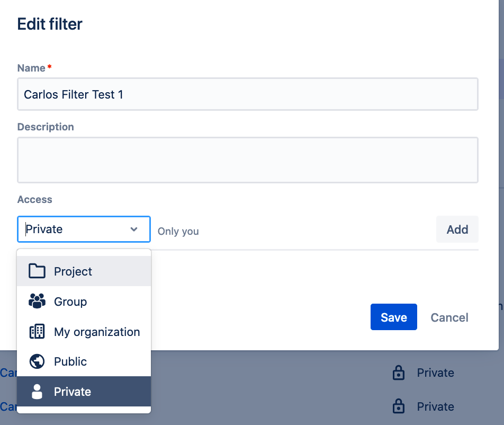504x425 pixels.
Task: Collapse the Access dropdown using its chevron
Action: click(134, 229)
